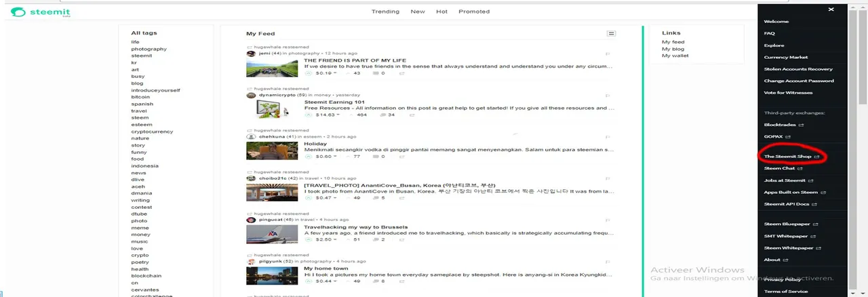Open Apps Built on Steem
Screen dimensions: 868x297
pyautogui.click(x=794, y=193)
